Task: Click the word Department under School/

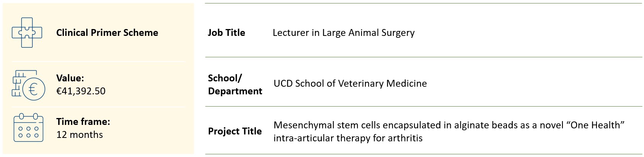Action: pyautogui.click(x=235, y=91)
